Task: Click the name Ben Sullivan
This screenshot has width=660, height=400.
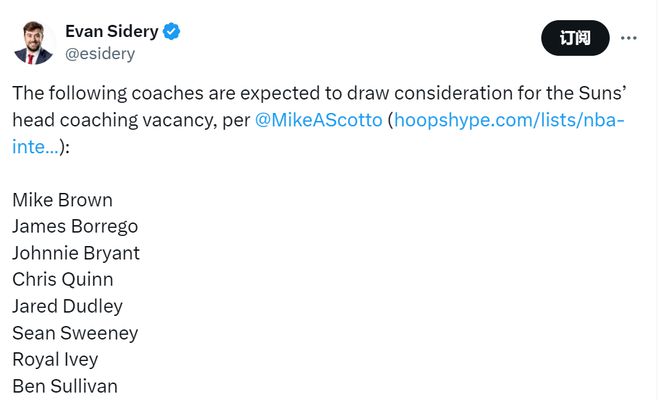Action: [x=65, y=386]
